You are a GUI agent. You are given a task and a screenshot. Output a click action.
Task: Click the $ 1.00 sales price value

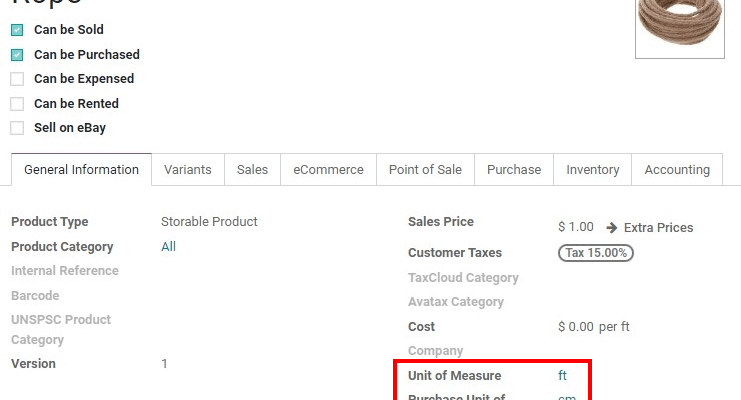pyautogui.click(x=576, y=228)
